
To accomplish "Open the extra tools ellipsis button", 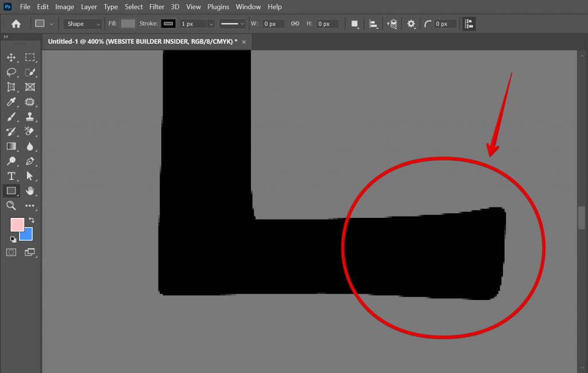I will click(x=30, y=206).
